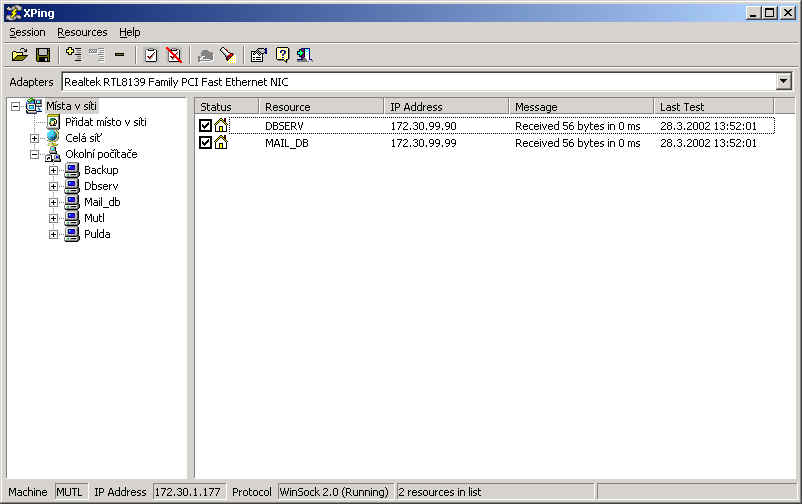Viewport: 802px width, 504px height.
Task: Collapse the Místa v síti root node
Action: (15, 106)
